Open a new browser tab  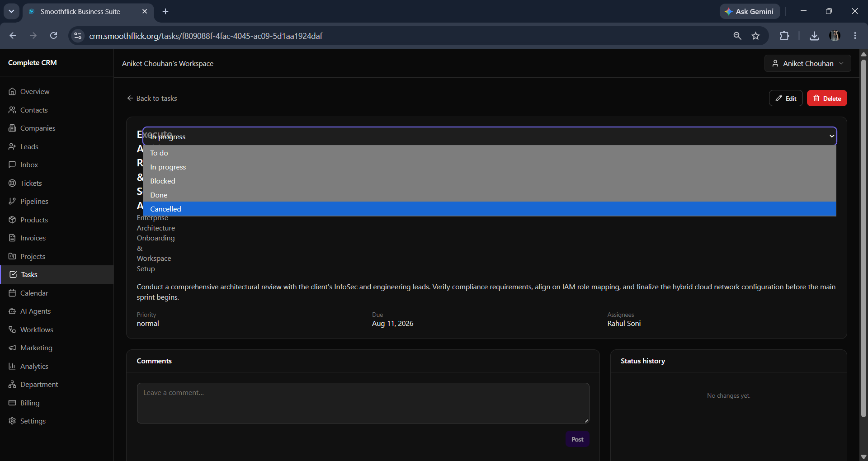click(165, 11)
